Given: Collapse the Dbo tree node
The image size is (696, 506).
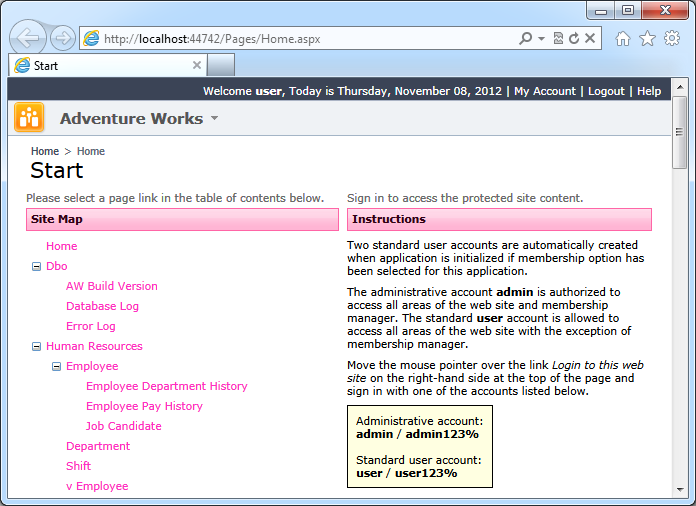Looking at the screenshot, I should click(37, 266).
